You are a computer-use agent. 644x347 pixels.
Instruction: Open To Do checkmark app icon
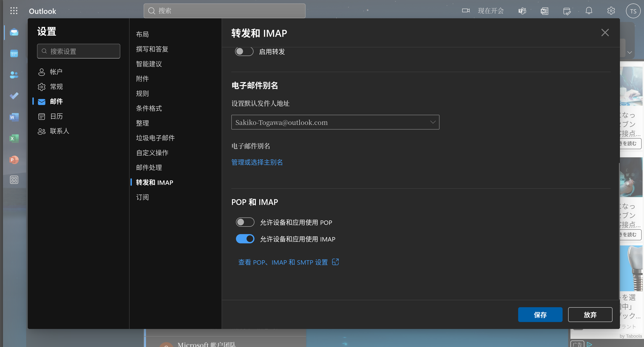14,96
